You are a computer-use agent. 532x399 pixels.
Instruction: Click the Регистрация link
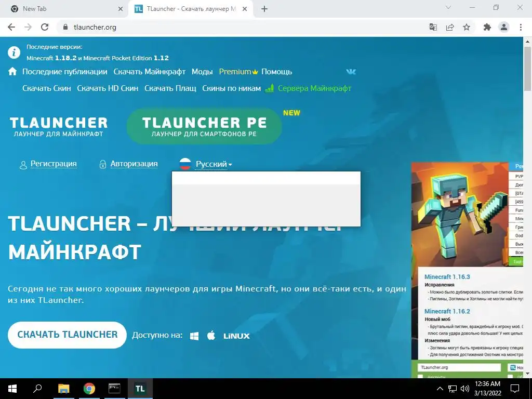pyautogui.click(x=54, y=164)
